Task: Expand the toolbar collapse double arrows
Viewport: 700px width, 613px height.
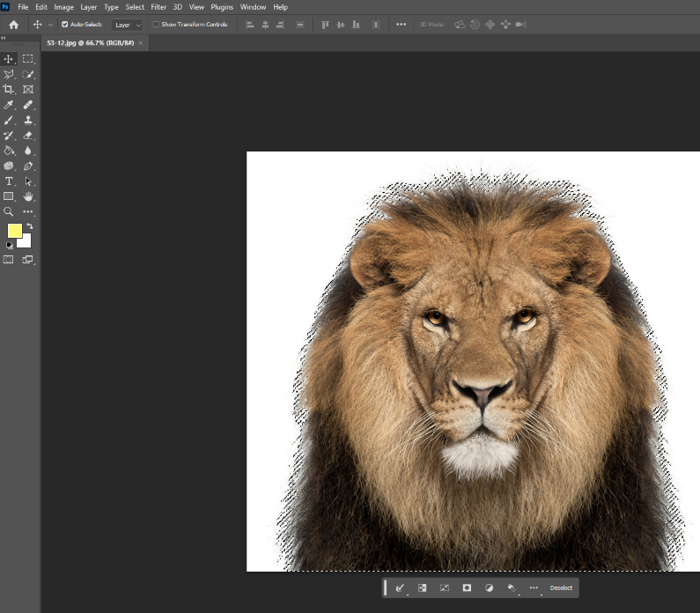Action: pyautogui.click(x=4, y=38)
